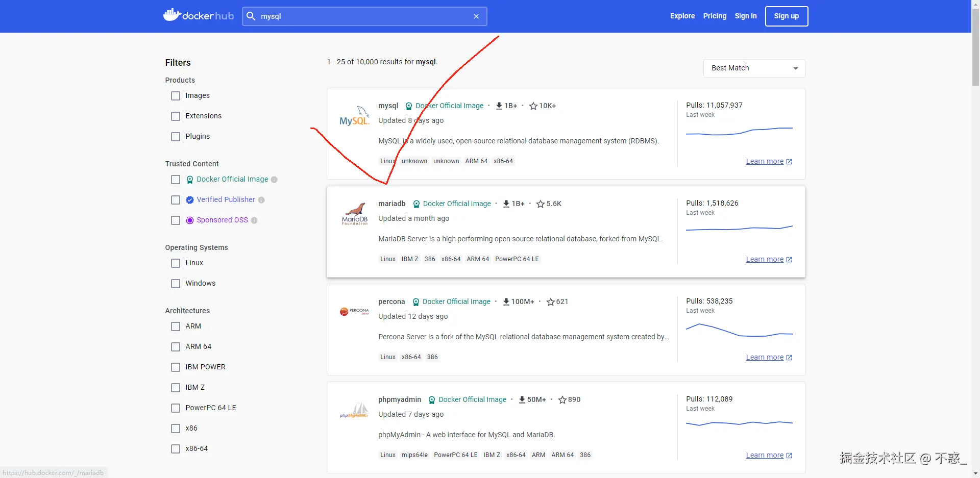The image size is (980, 478).
Task: Click Official Image badge icon on phpmyadmin
Action: click(432, 400)
